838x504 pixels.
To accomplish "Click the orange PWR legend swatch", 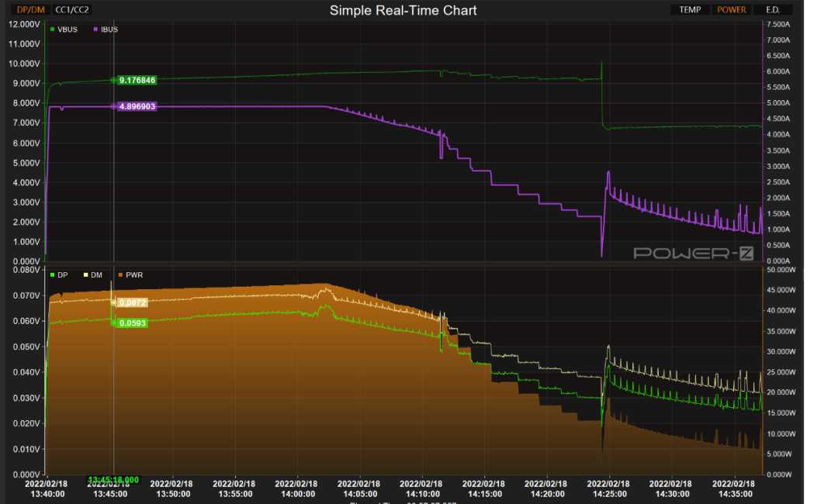I will (x=120, y=274).
